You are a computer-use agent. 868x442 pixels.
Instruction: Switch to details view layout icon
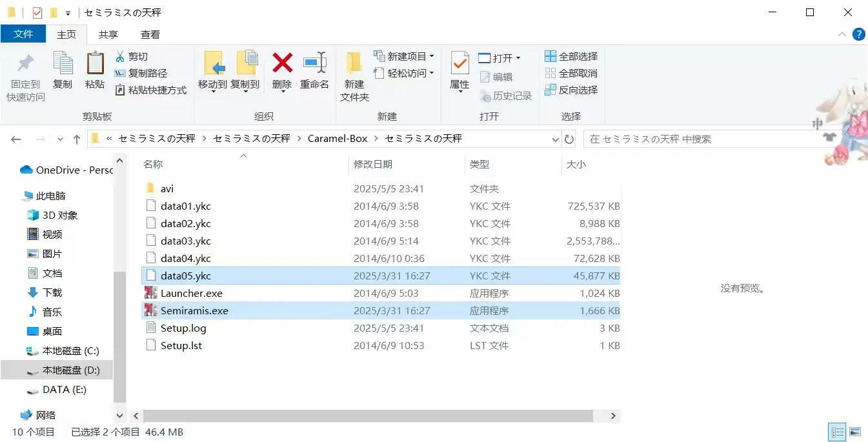837,432
